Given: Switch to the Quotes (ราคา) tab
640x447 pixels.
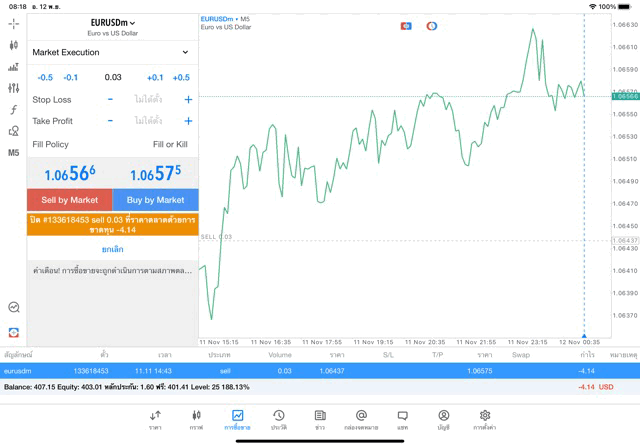Looking at the screenshot, I should [155, 420].
